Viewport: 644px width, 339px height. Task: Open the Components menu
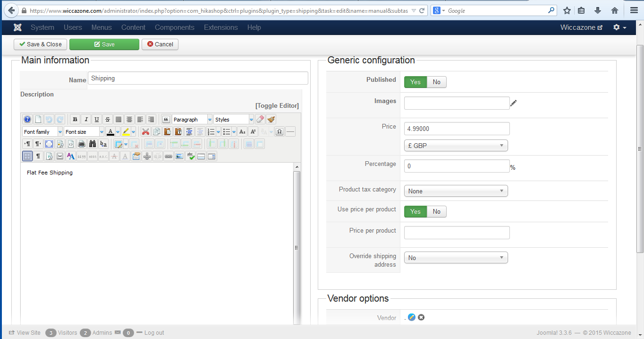175,27
